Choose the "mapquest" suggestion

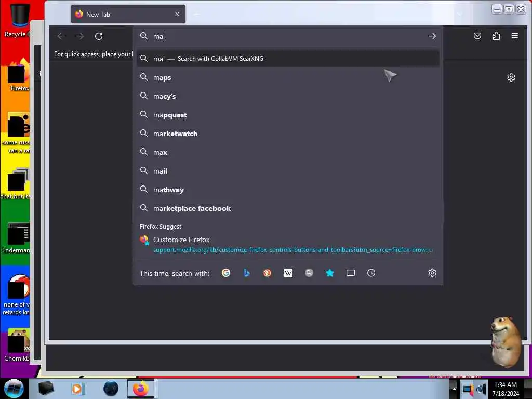pyautogui.click(x=288, y=115)
